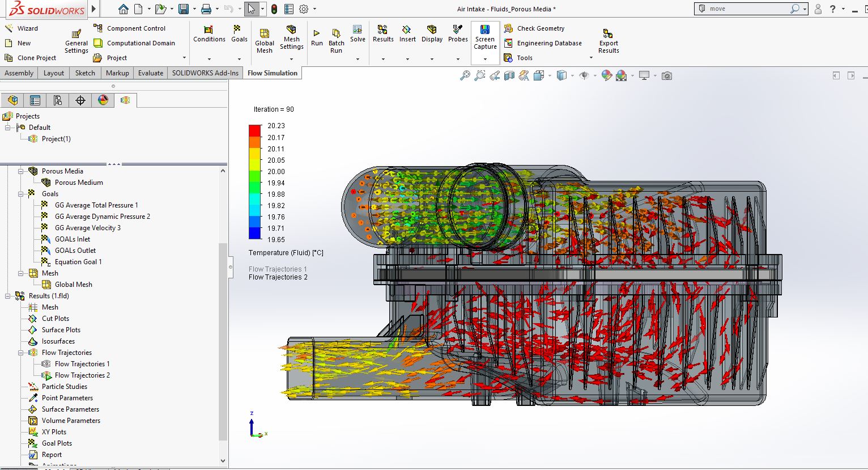Image resolution: width=868 pixels, height=470 pixels.
Task: Open General Settings
Action: 76,41
